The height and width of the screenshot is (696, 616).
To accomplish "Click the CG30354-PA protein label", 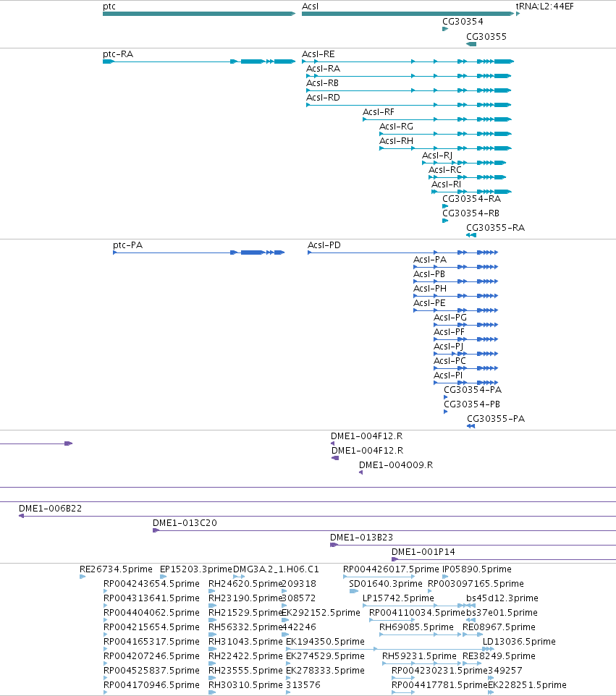I will pos(473,390).
